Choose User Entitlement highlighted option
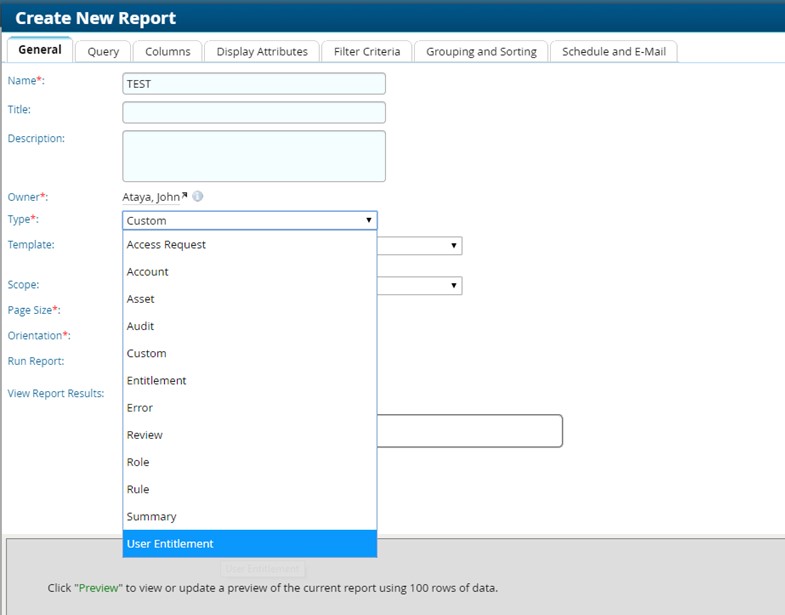785x615 pixels. 170,544
